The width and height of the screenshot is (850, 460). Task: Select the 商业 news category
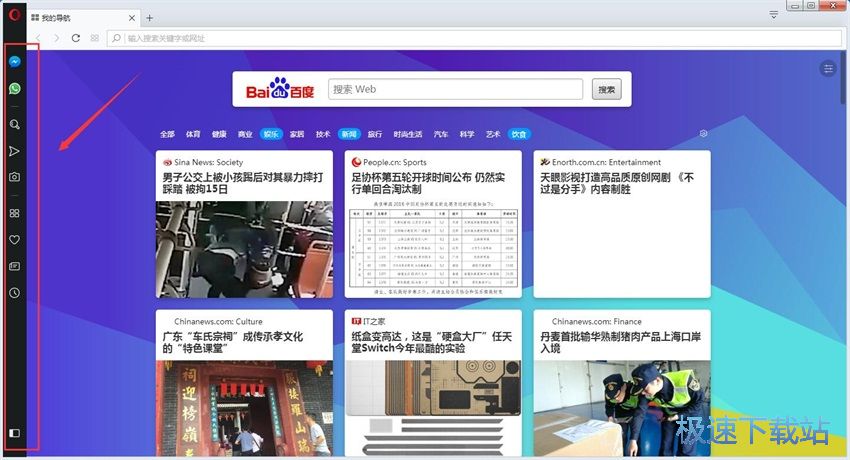pos(245,134)
